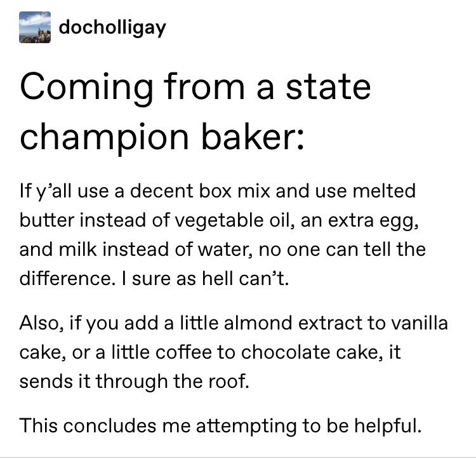The height and width of the screenshot is (459, 476).
Task: Click the word "Also" starting the second paragraph
Action: [x=39, y=323]
